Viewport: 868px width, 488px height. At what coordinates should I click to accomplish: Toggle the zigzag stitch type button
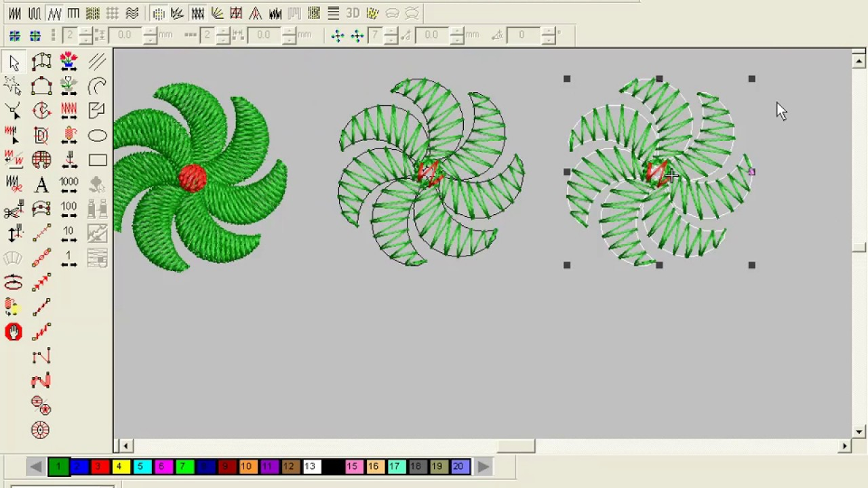click(x=54, y=13)
